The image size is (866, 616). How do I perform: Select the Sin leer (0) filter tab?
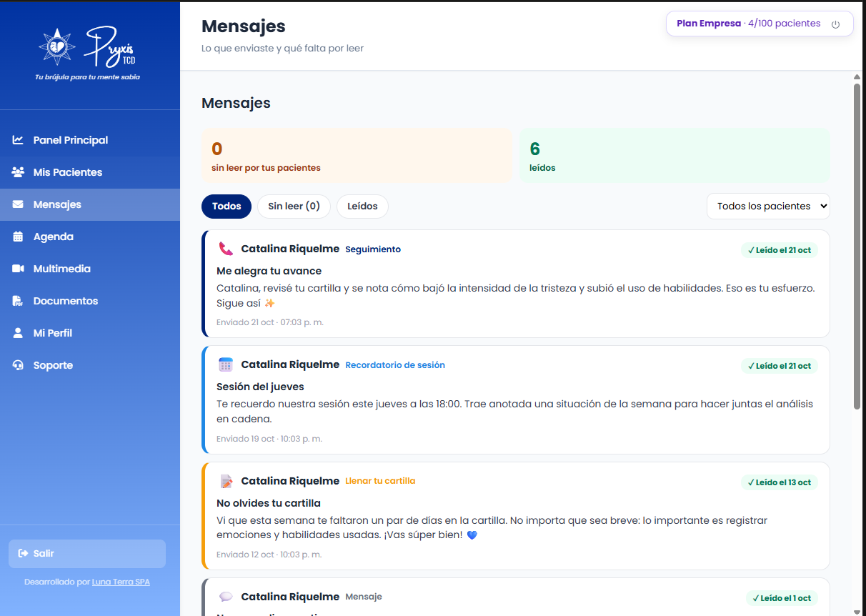coord(294,207)
